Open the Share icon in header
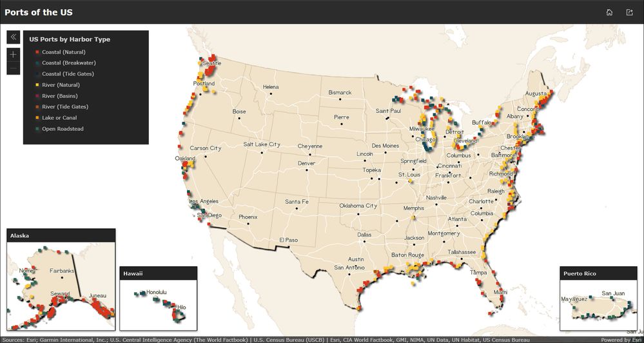 [x=629, y=12]
